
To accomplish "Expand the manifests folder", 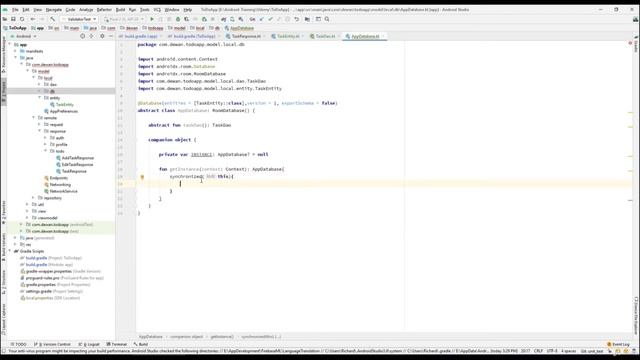I will (x=16, y=51).
